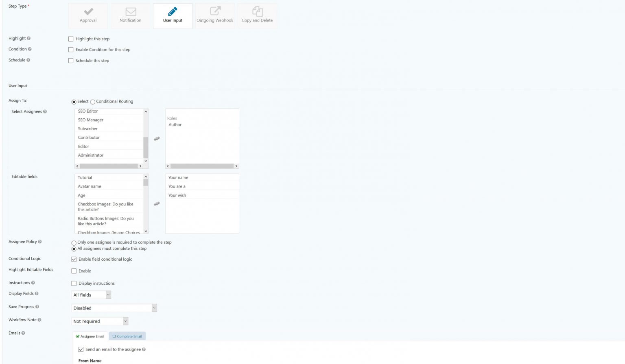Click the User Input pencil icon

(173, 12)
